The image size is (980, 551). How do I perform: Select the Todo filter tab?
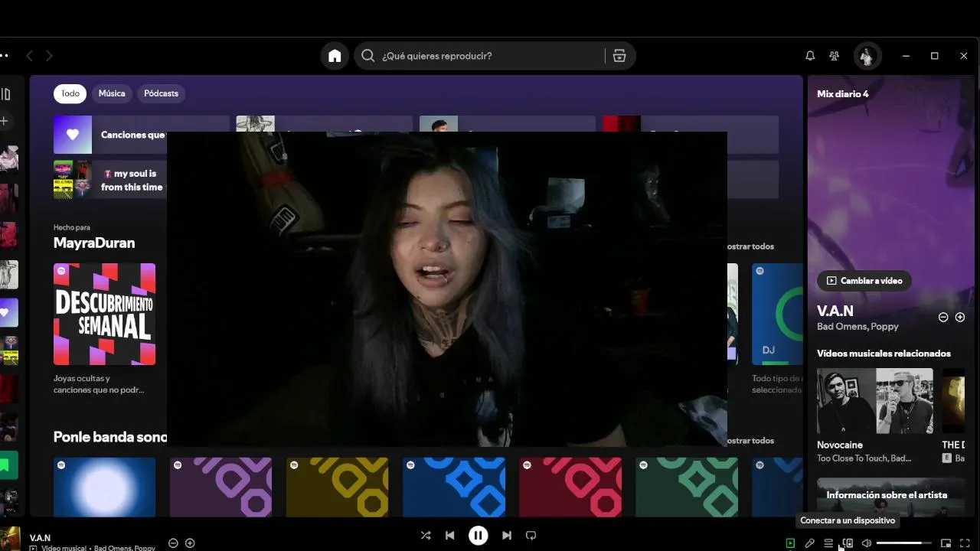click(x=70, y=93)
